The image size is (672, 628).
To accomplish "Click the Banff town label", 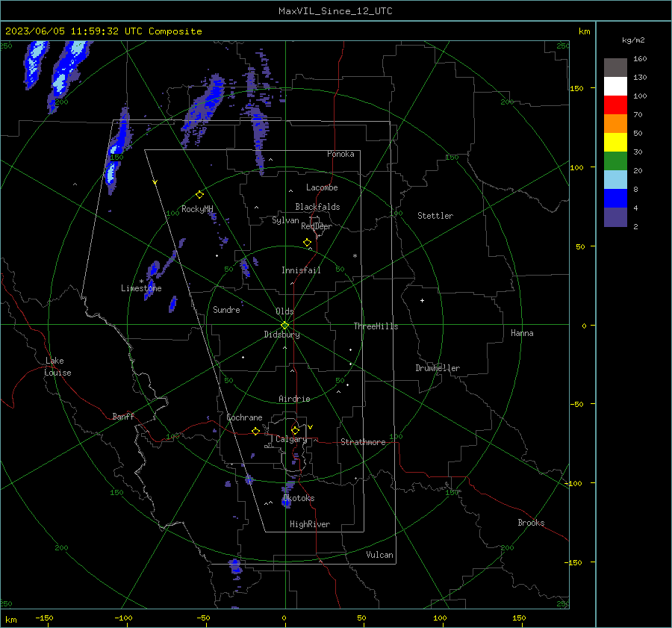I will coord(123,416).
